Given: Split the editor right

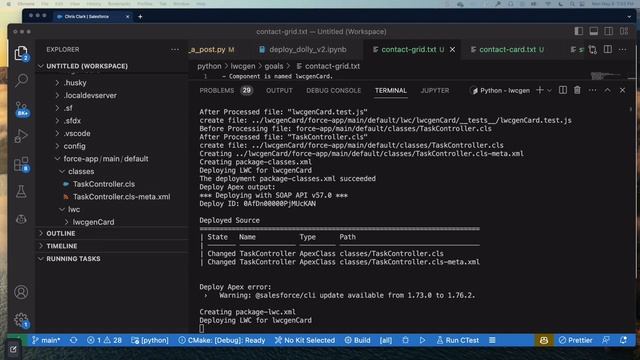Looking at the screenshot, I should (x=608, y=49).
